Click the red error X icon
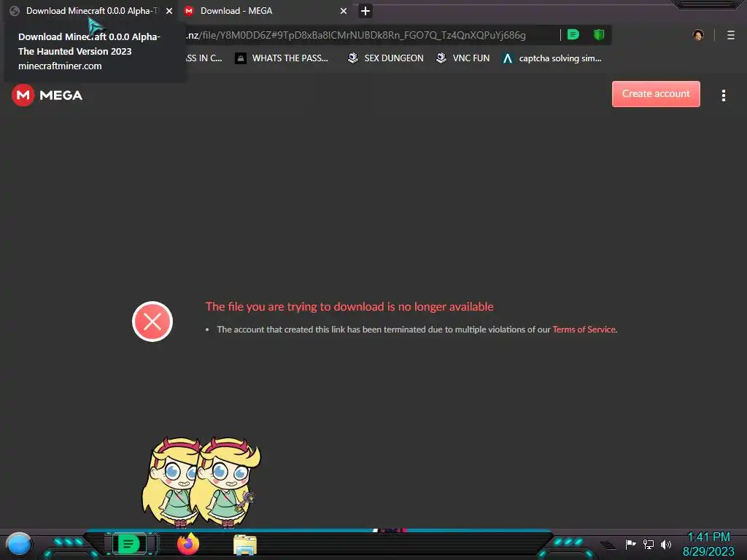The height and width of the screenshot is (560, 747). pyautogui.click(x=152, y=322)
